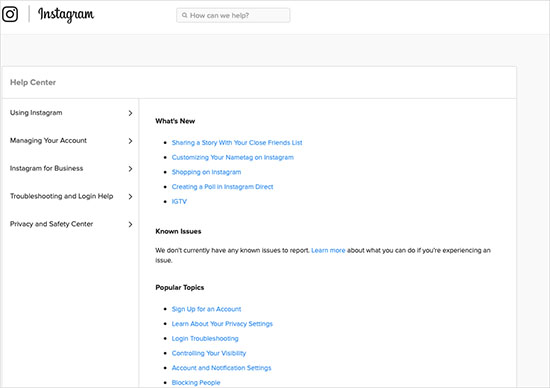This screenshot has width=550, height=388.
Task: Follow the Learn more link under Known Issues
Action: coord(328,250)
